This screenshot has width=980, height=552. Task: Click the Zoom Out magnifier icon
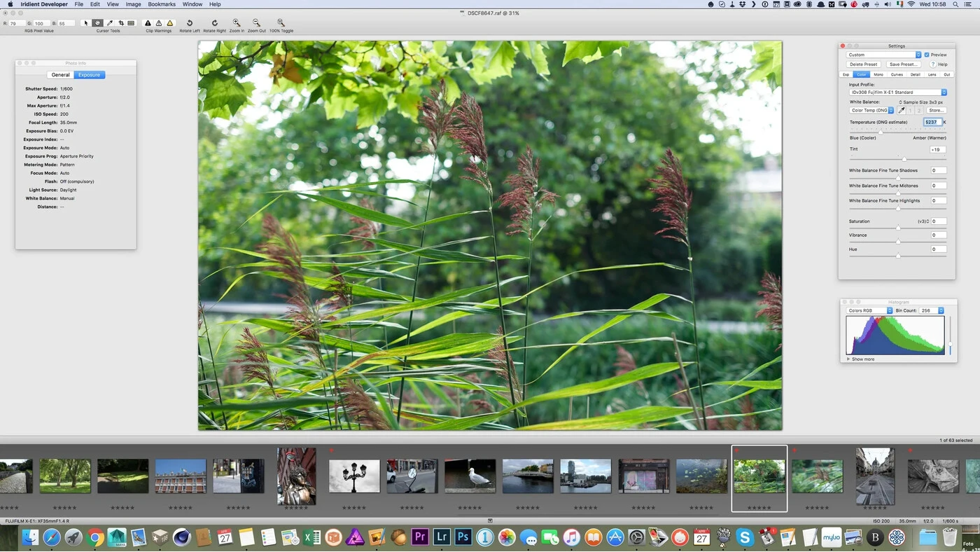pos(256,23)
